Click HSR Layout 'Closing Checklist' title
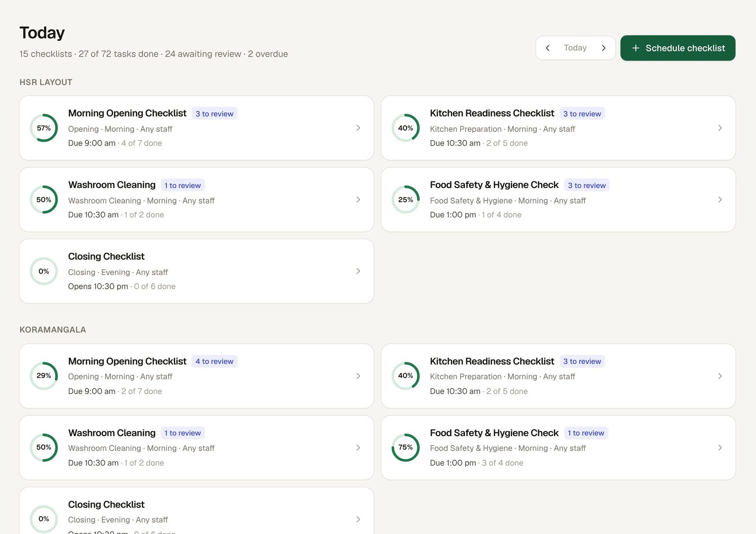 click(106, 257)
